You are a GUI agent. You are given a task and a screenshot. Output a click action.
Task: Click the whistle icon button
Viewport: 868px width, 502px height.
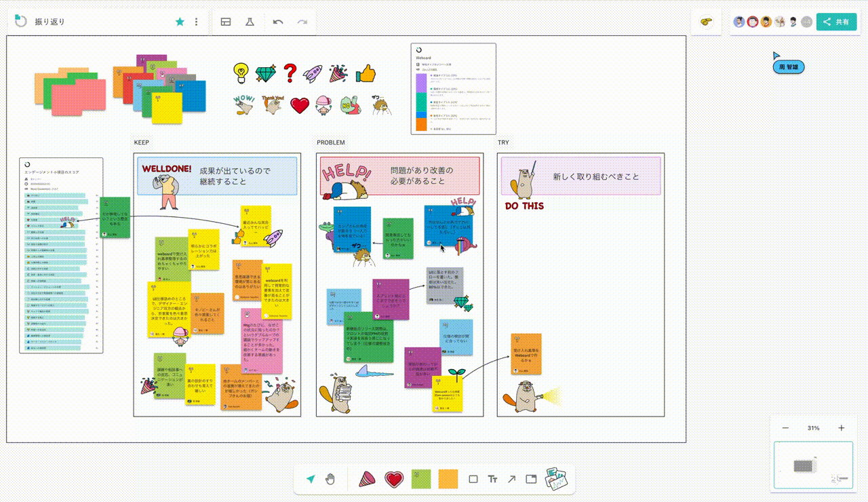tap(707, 22)
